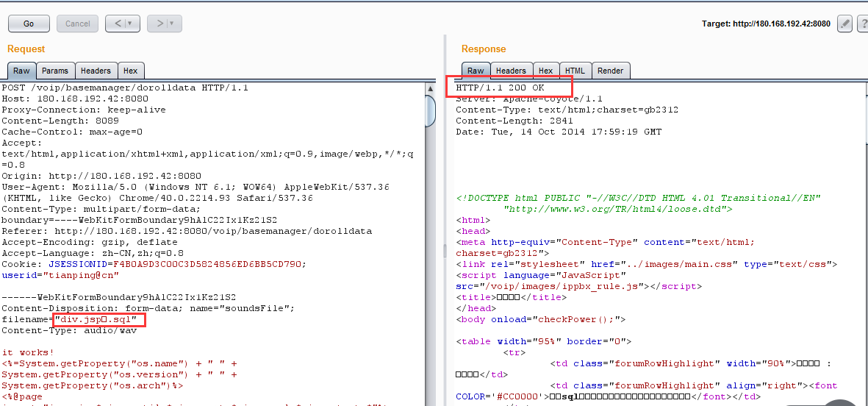Click the body onload checkPower line
This screenshot has width=868, height=406.
(x=541, y=320)
